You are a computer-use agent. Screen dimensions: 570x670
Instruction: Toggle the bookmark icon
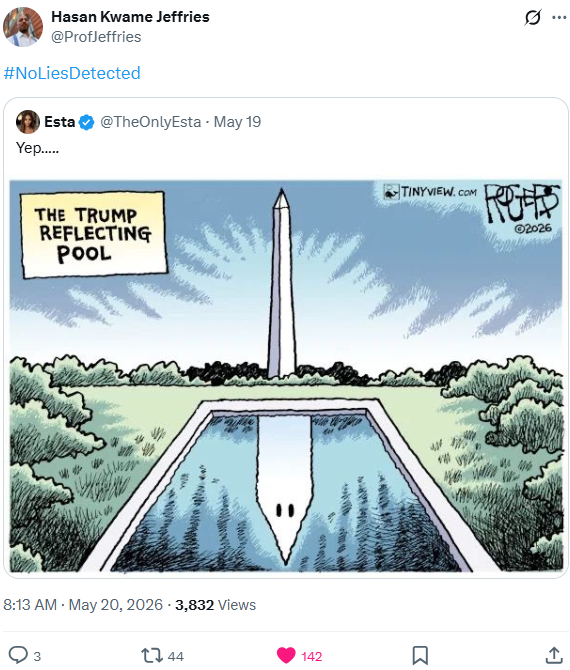click(420, 655)
